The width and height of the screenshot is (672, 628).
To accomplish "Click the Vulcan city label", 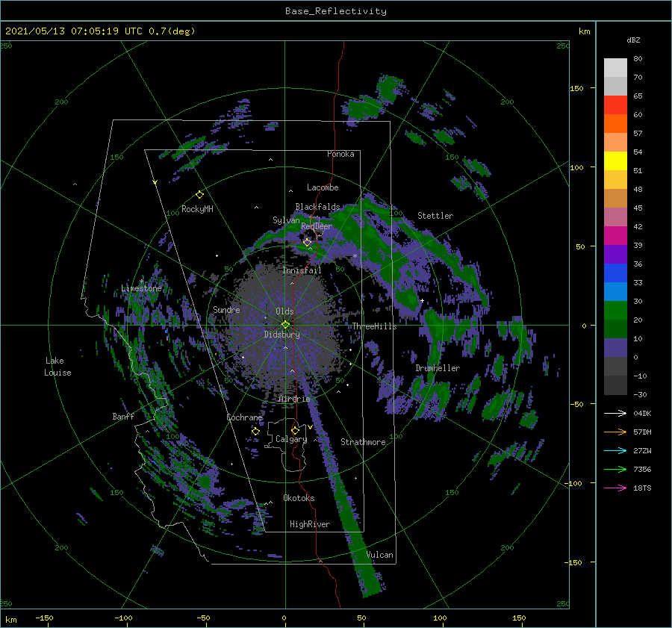I will 380,555.
